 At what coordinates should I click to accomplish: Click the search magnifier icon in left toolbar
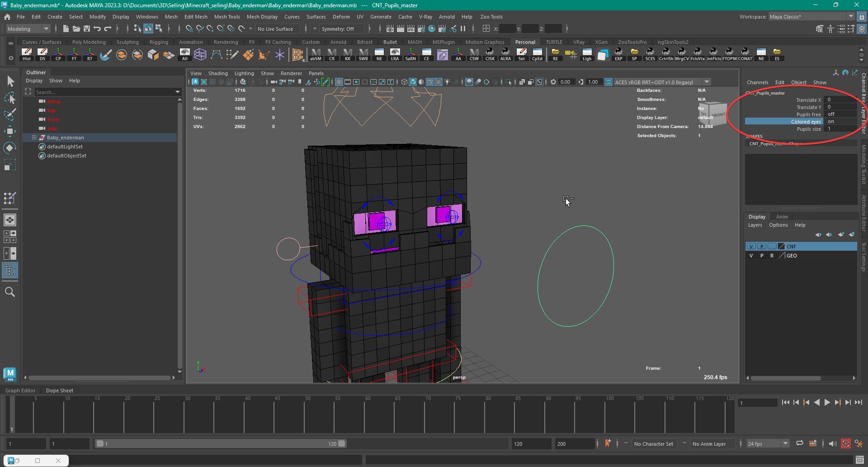(x=10, y=292)
